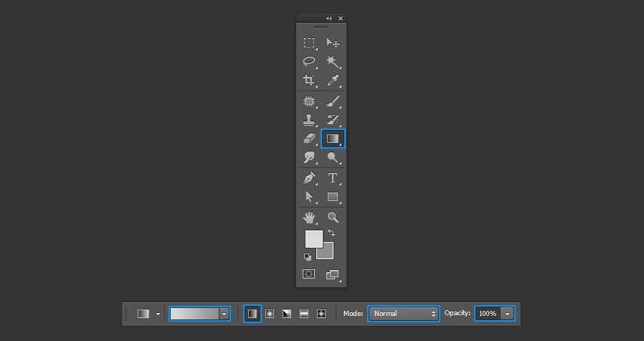Select the Magic Wand tool
The image size is (644, 341).
pyautogui.click(x=333, y=62)
